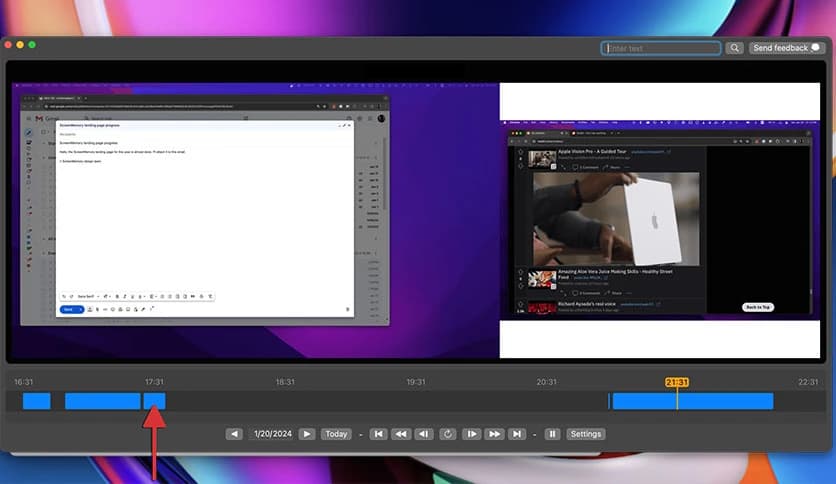Image resolution: width=836 pixels, height=484 pixels.
Task: Pause the recording playback
Action: pyautogui.click(x=551, y=434)
